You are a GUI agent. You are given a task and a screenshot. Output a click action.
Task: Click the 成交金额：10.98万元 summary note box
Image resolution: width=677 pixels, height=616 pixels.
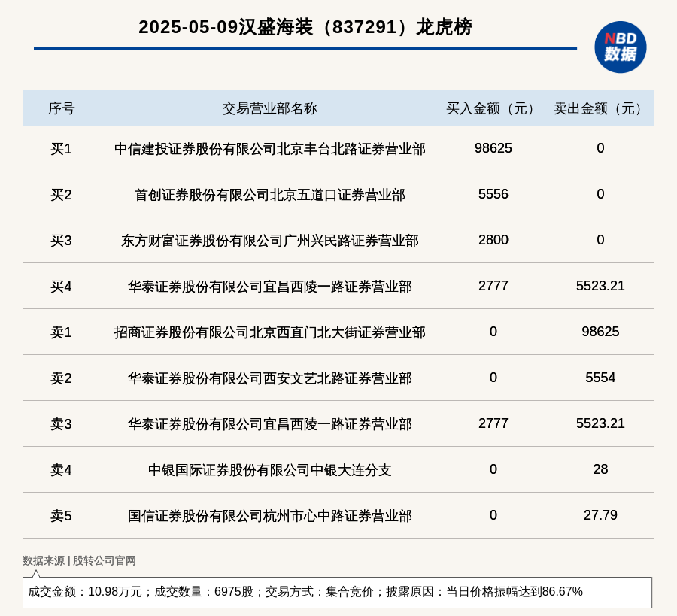337,592
